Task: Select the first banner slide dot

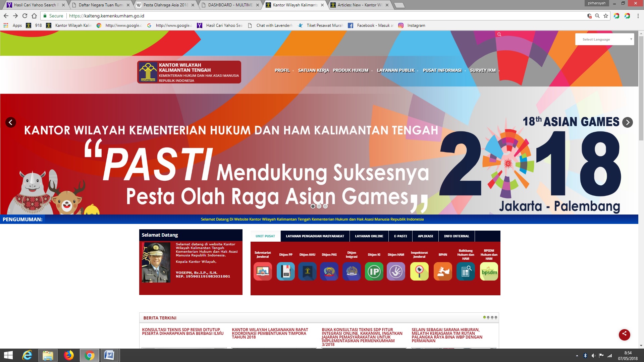Action: pos(313,206)
